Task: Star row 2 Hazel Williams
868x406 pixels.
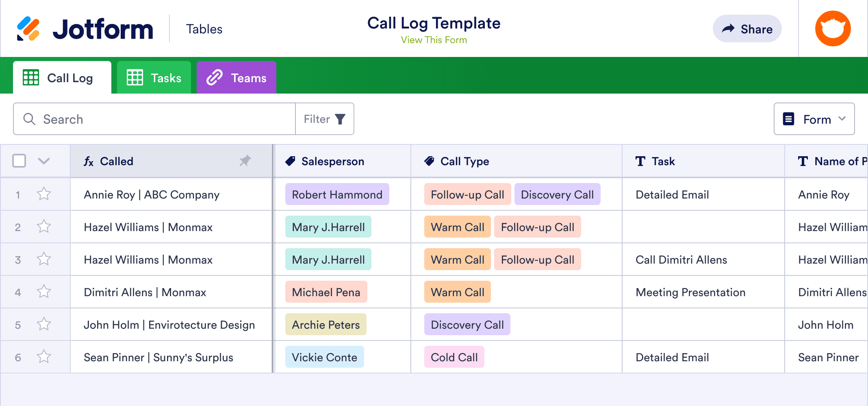Action: click(44, 227)
